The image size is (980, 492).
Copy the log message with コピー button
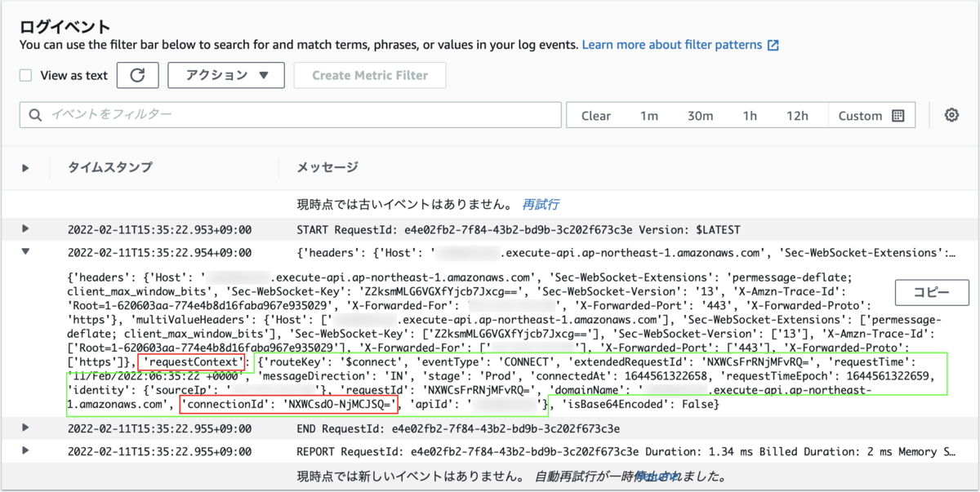click(x=932, y=292)
